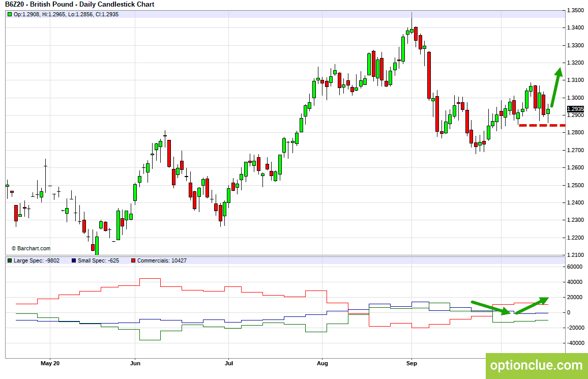Click the current price tag 1.2935

click(576, 109)
